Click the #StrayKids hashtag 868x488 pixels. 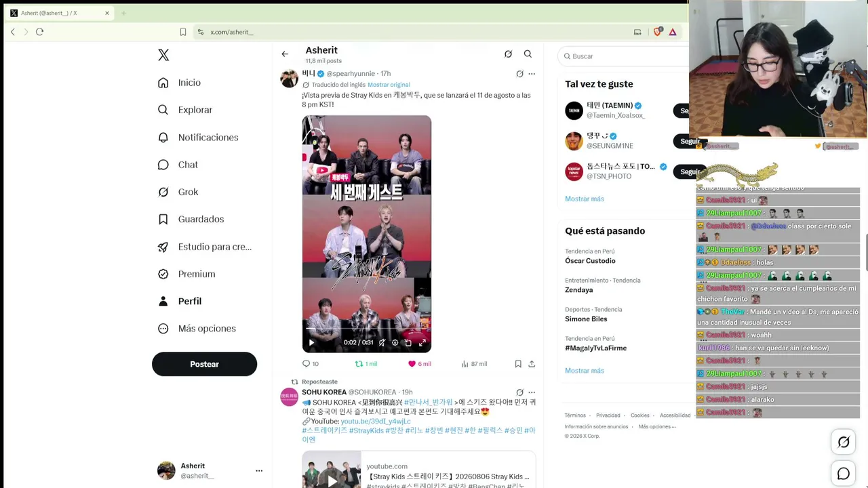coord(367,430)
